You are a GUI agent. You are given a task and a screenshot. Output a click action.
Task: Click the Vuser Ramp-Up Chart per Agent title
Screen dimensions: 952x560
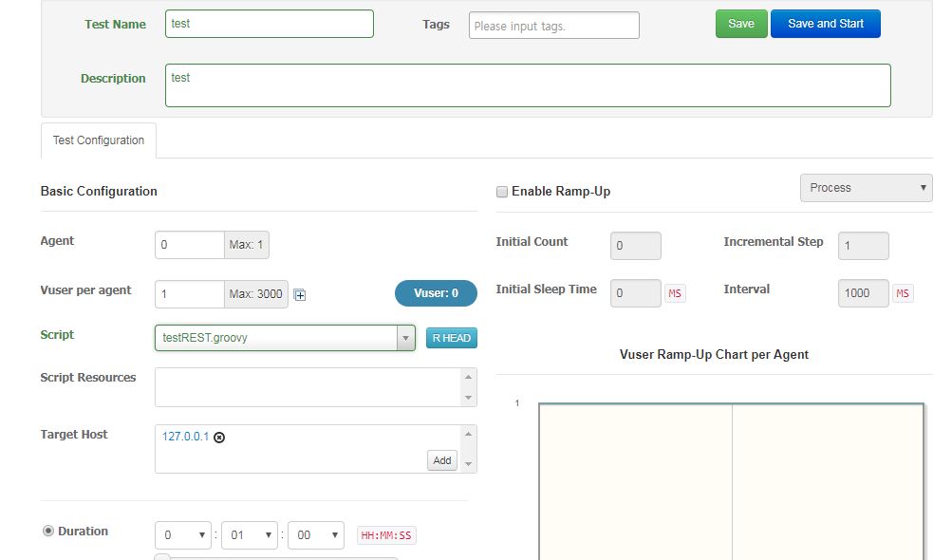click(x=714, y=355)
